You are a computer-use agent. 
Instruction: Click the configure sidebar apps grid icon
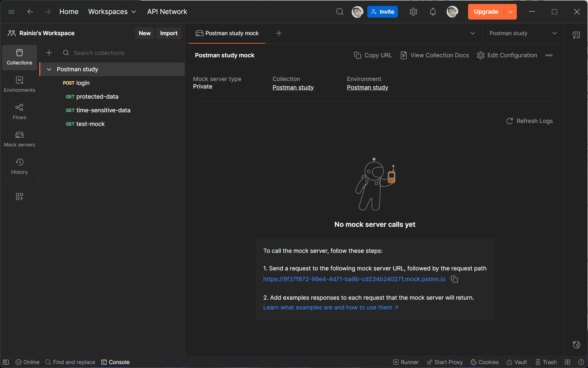coord(20,196)
